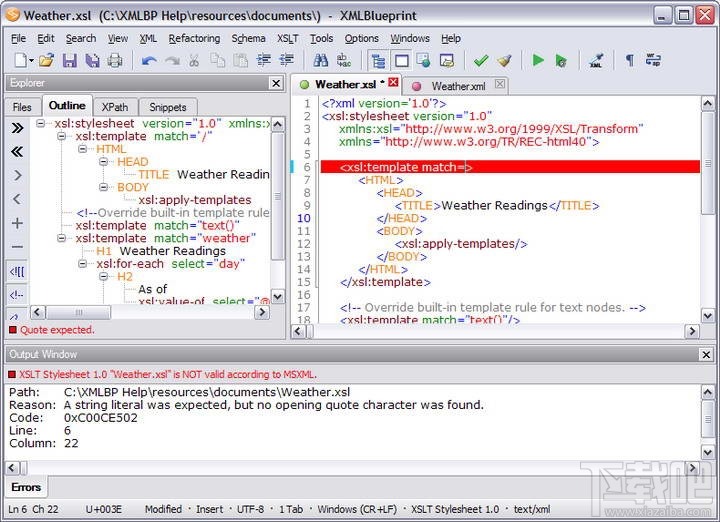Toggle comments display button in Outline sidebar

click(x=17, y=295)
